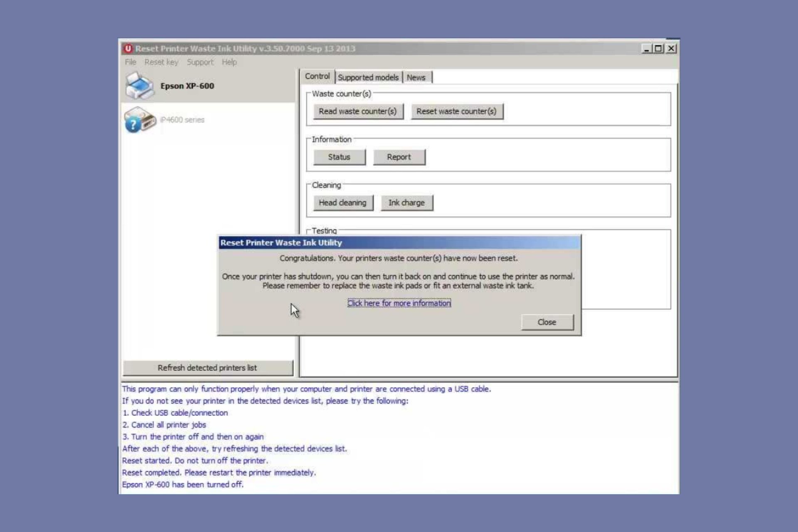Refresh detected printers list
Image resolution: width=798 pixels, height=532 pixels.
[207, 368]
